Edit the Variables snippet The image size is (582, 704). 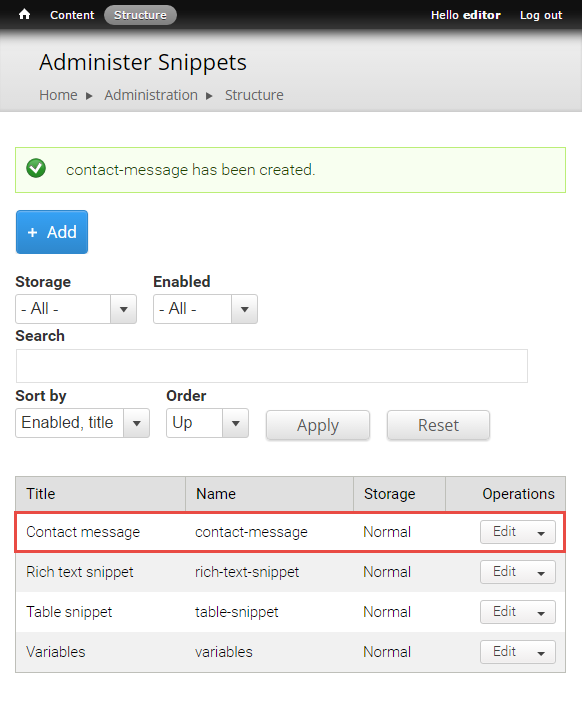coord(504,652)
